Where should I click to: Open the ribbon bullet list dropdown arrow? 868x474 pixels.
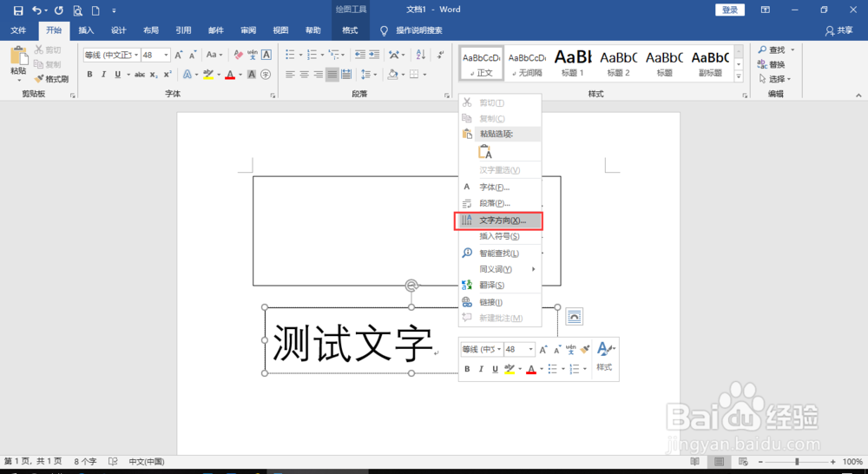(x=300, y=55)
